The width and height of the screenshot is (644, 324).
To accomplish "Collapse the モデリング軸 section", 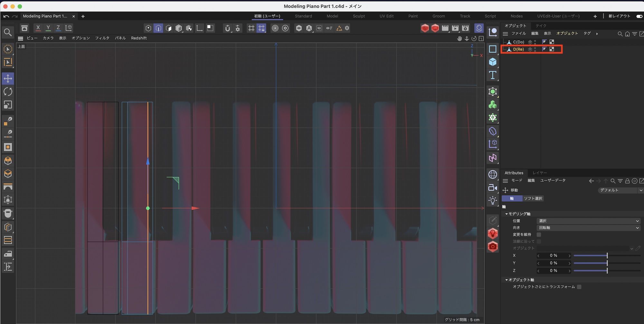I will coord(507,214).
